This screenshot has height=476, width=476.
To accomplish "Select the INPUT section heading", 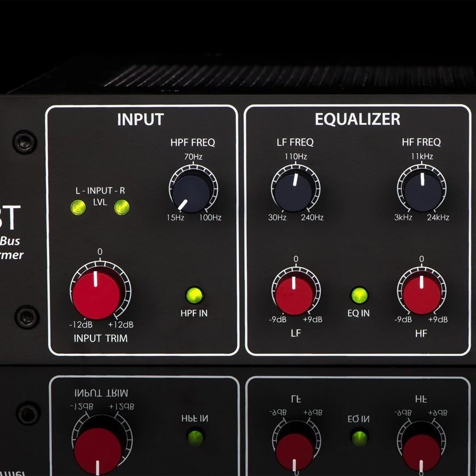I will point(140,119).
